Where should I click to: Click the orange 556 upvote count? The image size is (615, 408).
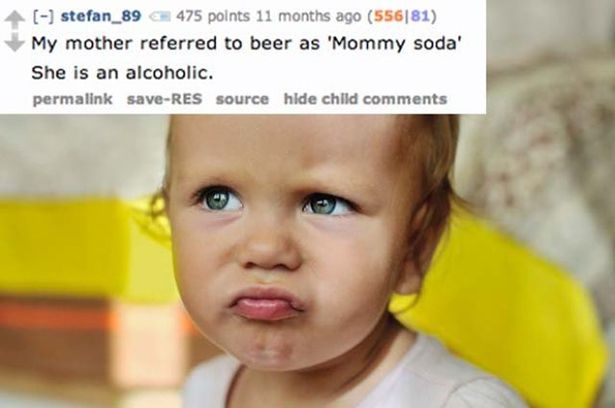click(388, 16)
